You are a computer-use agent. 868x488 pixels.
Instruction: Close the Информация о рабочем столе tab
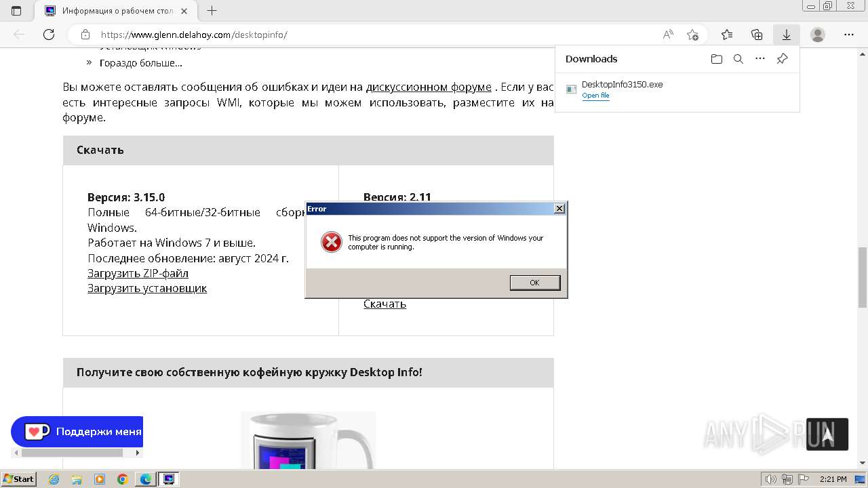pyautogui.click(x=184, y=11)
